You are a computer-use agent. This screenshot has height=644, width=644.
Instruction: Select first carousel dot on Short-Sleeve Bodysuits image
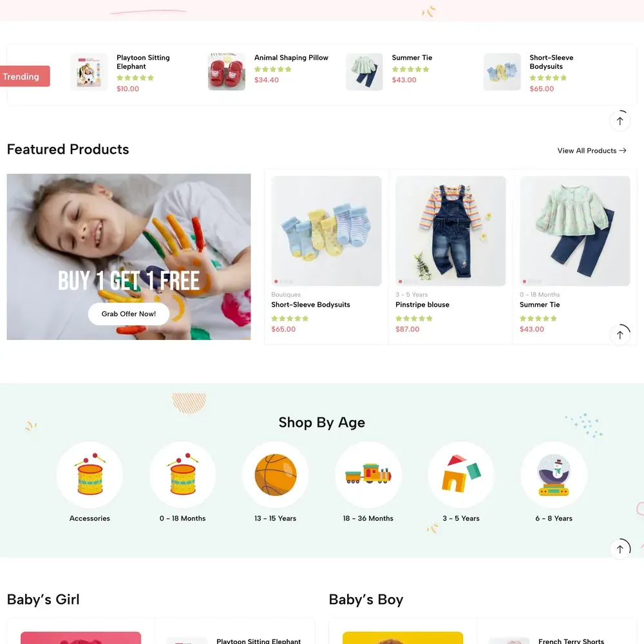[x=276, y=282]
